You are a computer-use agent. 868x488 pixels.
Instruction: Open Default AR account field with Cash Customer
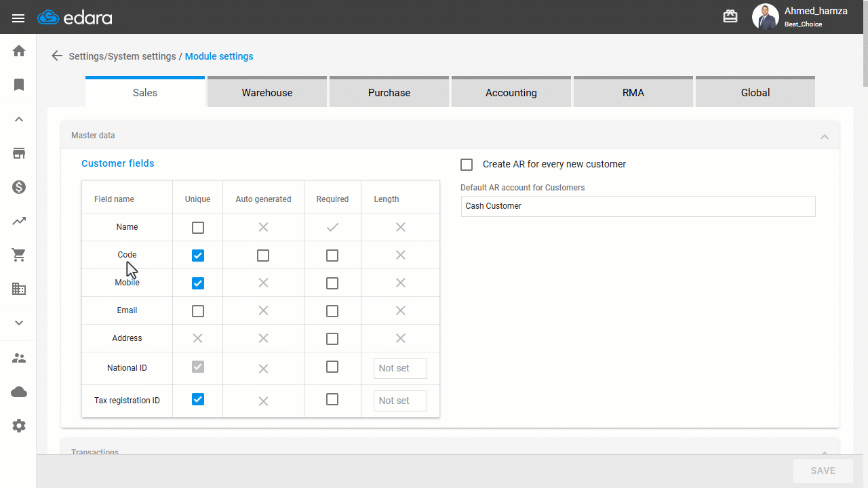638,206
